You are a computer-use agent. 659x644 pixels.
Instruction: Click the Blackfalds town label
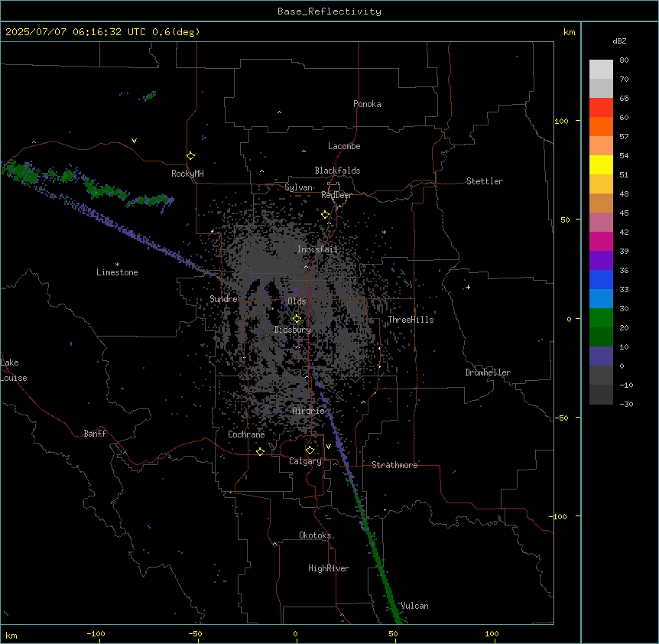tap(337, 171)
